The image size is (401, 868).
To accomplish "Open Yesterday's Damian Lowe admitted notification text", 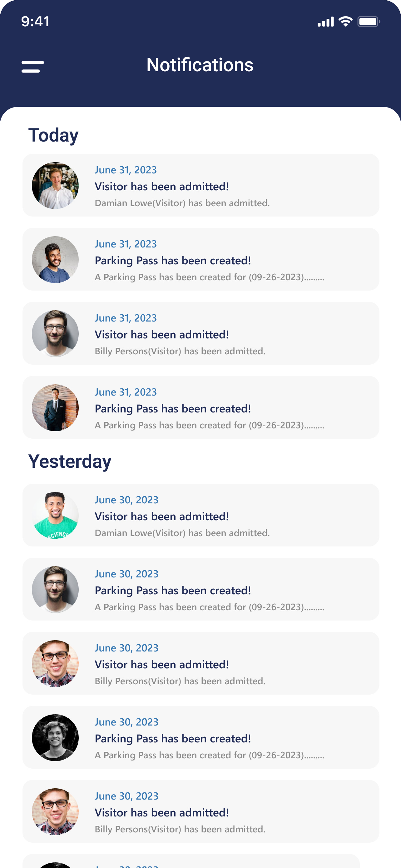I will click(x=182, y=533).
